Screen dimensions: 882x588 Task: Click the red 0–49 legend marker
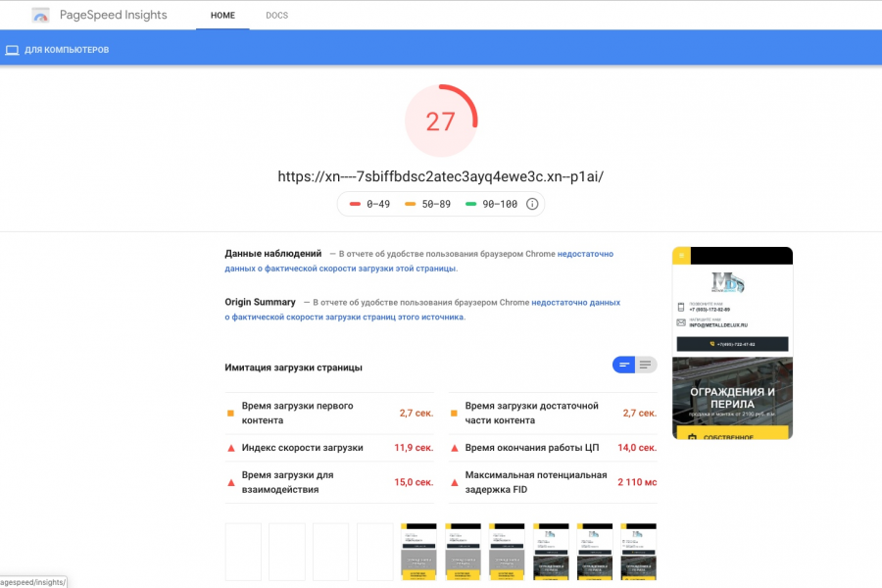coord(355,204)
